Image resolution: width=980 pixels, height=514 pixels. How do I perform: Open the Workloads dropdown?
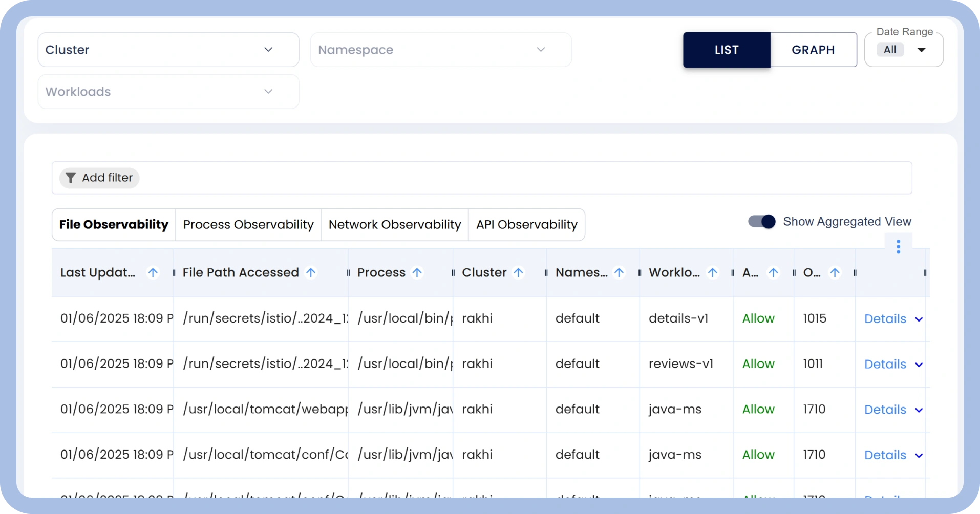pyautogui.click(x=168, y=91)
